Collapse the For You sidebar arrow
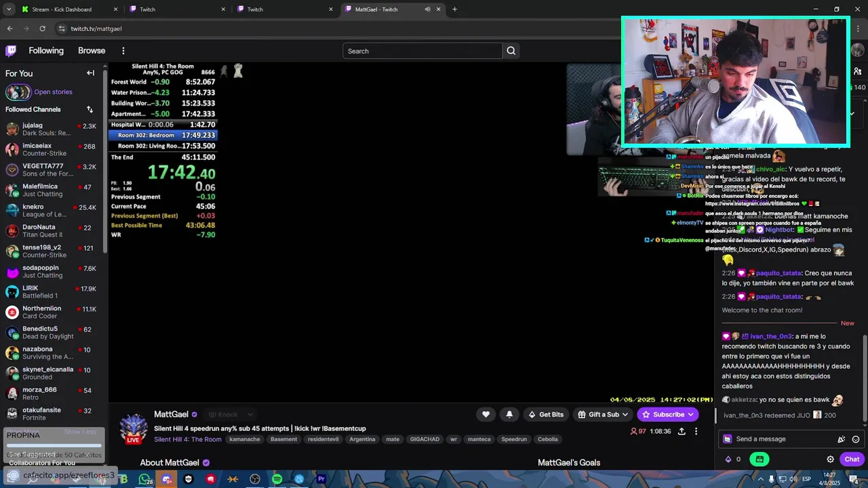Image resolution: width=868 pixels, height=488 pixels. tap(90, 73)
